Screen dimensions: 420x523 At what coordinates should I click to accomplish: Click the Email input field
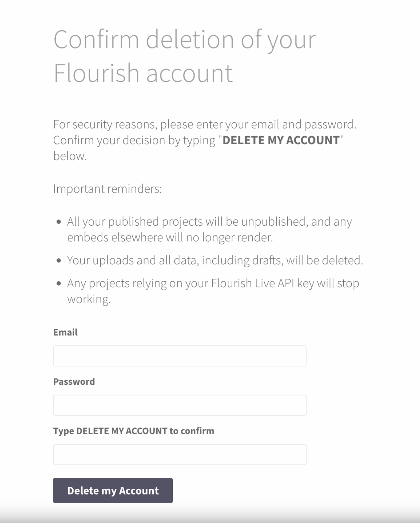click(180, 356)
